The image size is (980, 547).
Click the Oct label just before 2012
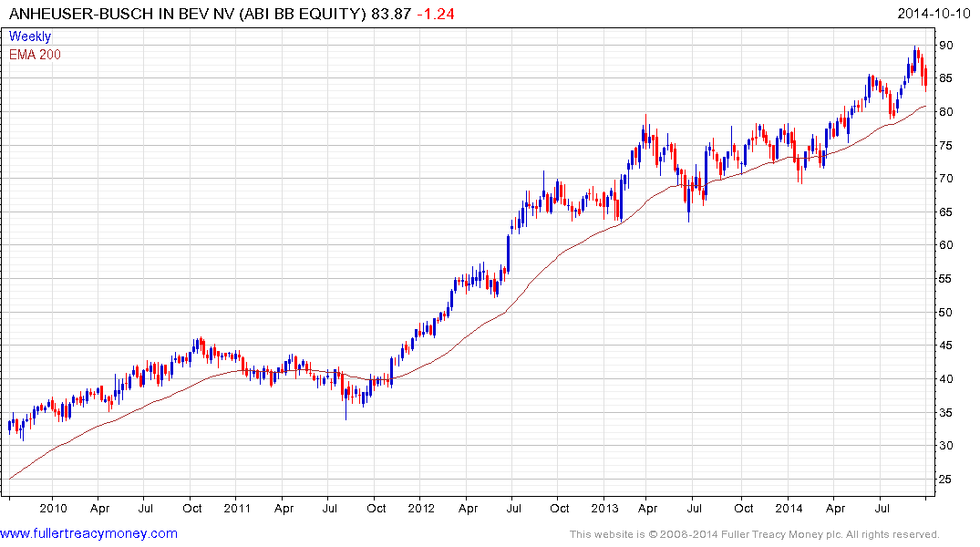coord(376,508)
